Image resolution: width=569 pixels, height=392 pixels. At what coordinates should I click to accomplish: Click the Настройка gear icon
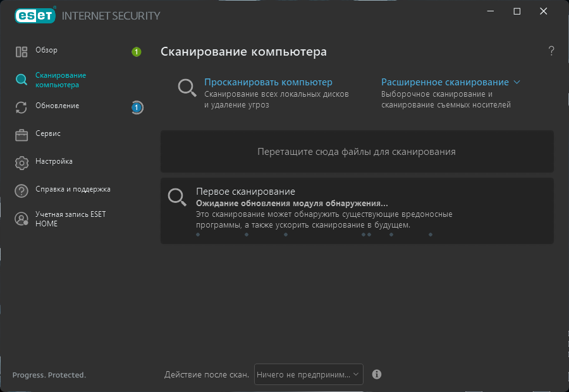tap(21, 163)
